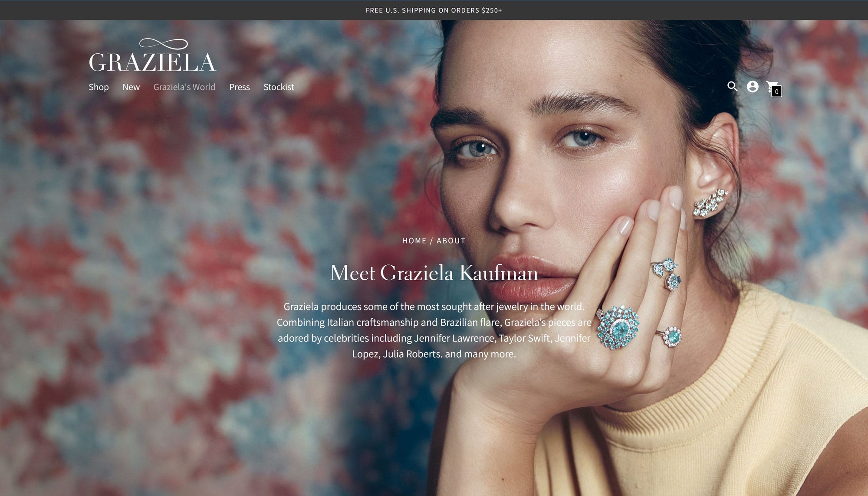Screen dimensions: 868x496
Task: Open the Stockist page
Action: [279, 87]
